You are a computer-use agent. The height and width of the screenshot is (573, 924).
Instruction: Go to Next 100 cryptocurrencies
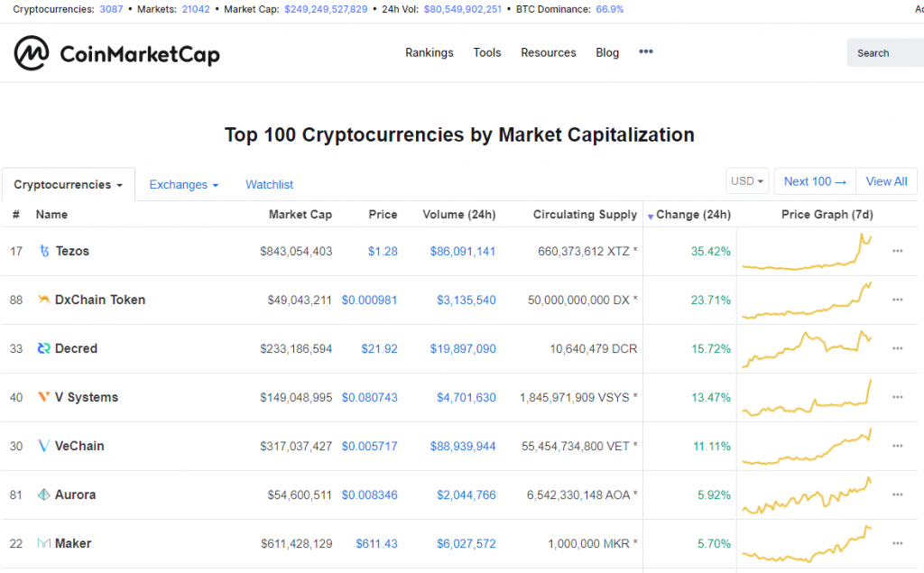(815, 181)
